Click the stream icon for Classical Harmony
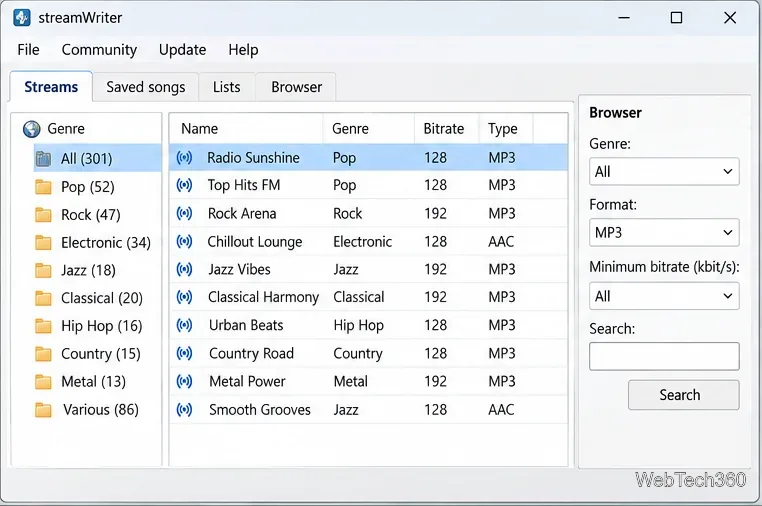The image size is (762, 506). coord(184,297)
